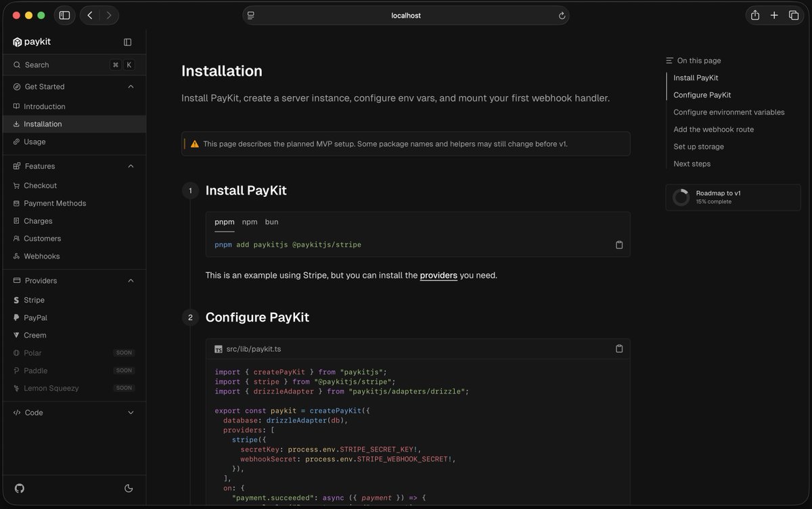The width and height of the screenshot is (812, 509).
Task: Click the Payment Methods icon
Action: click(17, 203)
